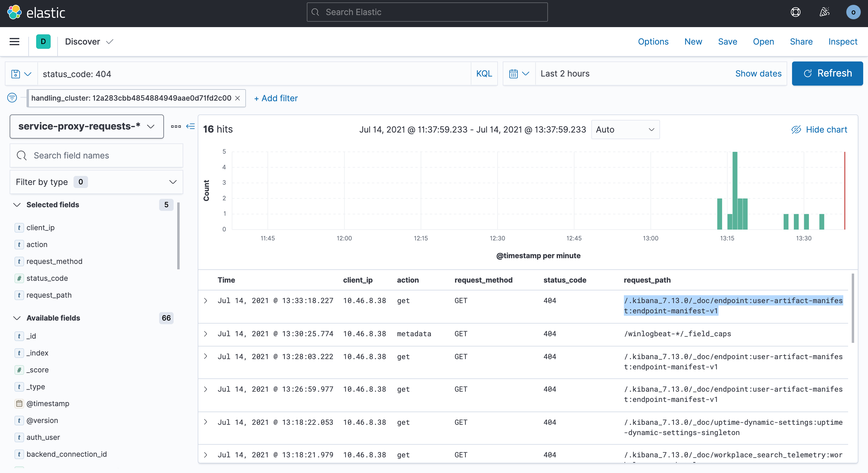This screenshot has height=473, width=868.
Task: Hide the histogram with Hide chart
Action: pyautogui.click(x=820, y=129)
